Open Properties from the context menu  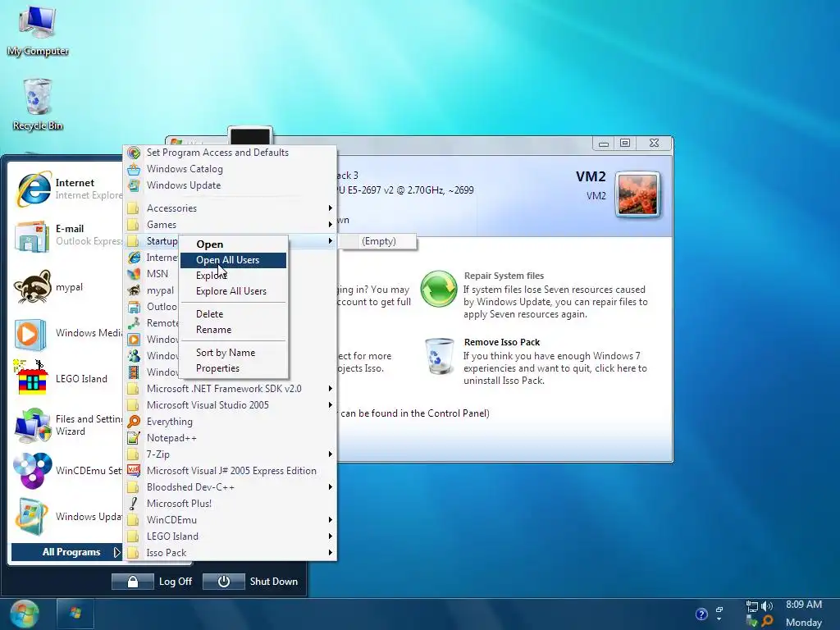[x=234, y=368]
